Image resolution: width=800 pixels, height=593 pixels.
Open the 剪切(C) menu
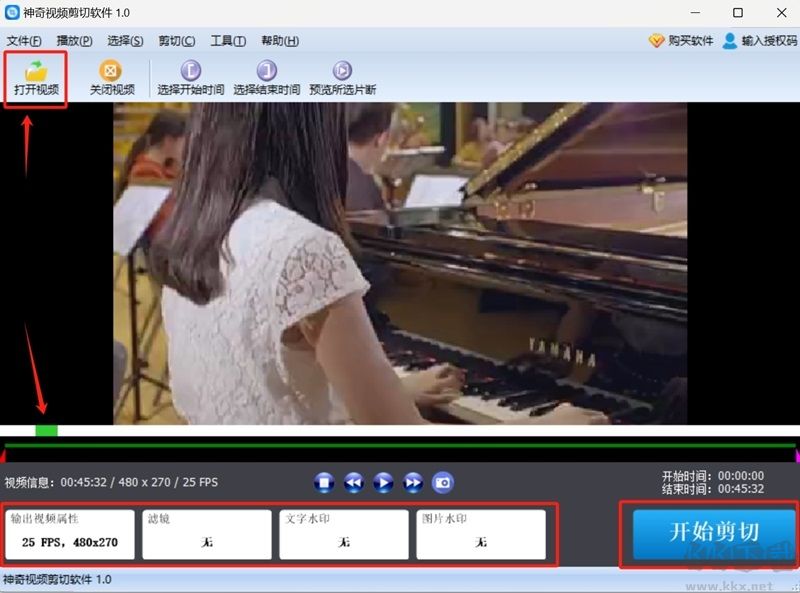(x=176, y=41)
